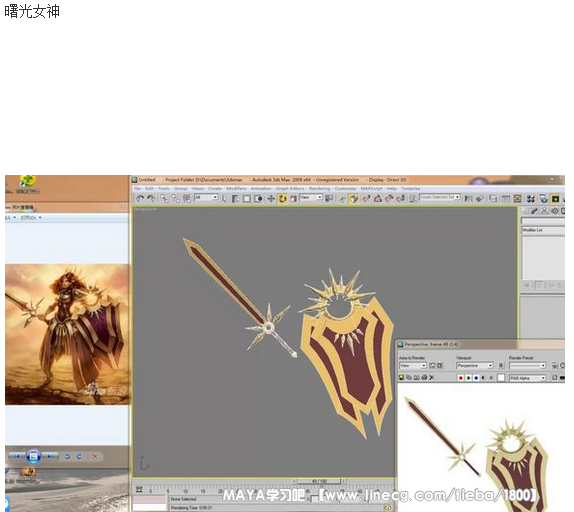Click the Mirror tool icon
574x512 pixels.
tap(468, 198)
